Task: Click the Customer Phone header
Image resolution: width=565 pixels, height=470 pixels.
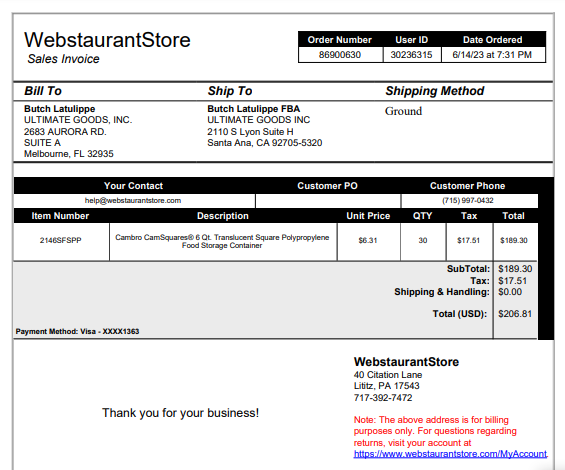Action: 467,186
